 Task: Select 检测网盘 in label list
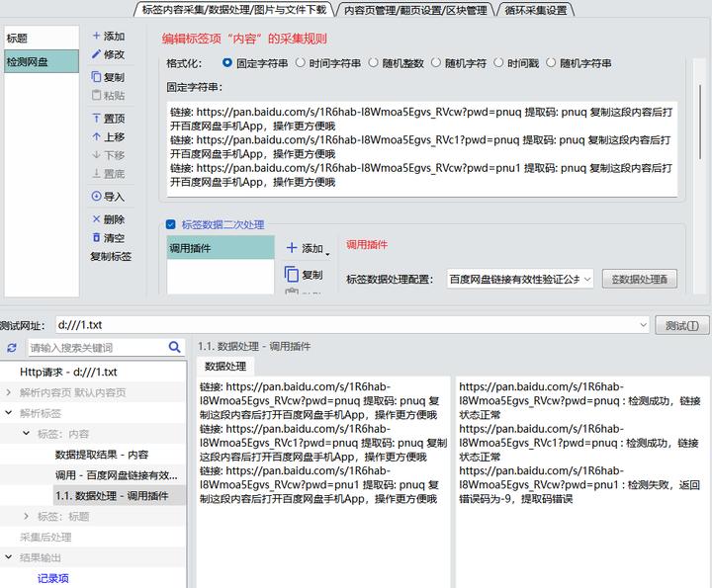(42, 61)
